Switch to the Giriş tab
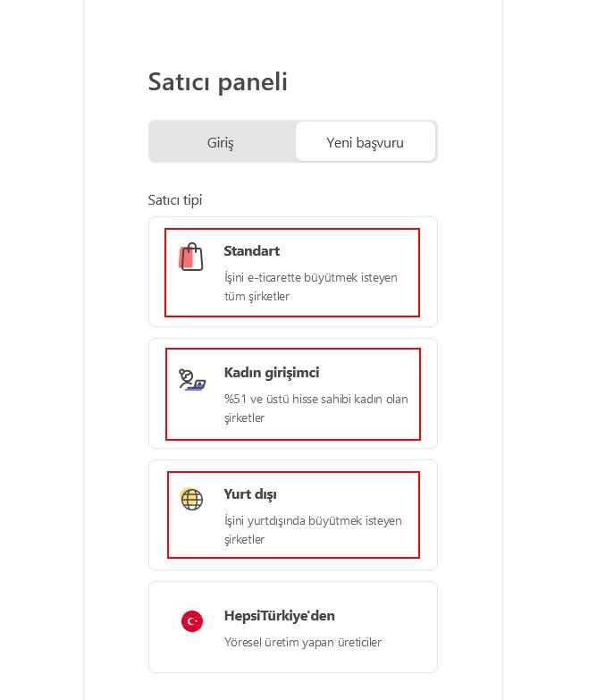Viewport: 614px width, 700px height. (x=220, y=142)
